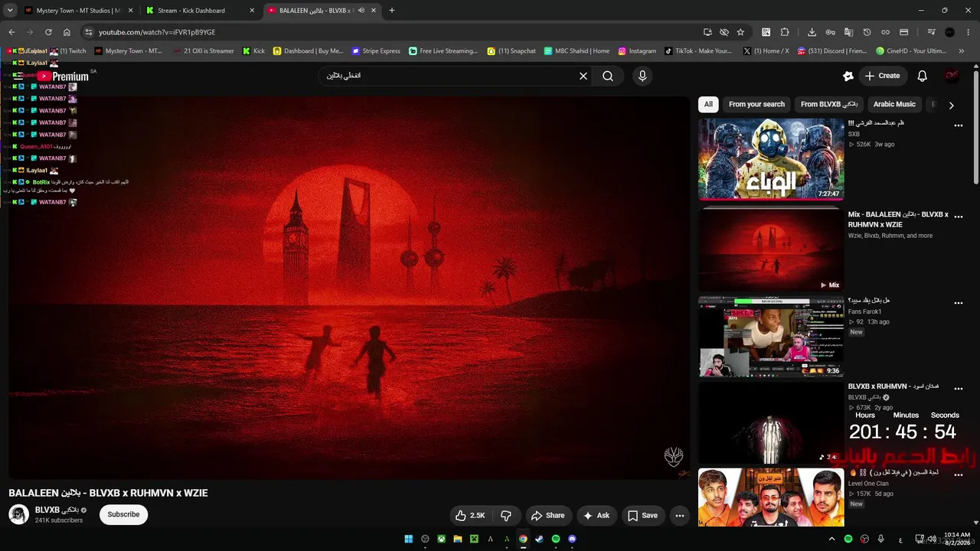980x551 pixels.
Task: Click the Ask AI button
Action: coord(596,516)
